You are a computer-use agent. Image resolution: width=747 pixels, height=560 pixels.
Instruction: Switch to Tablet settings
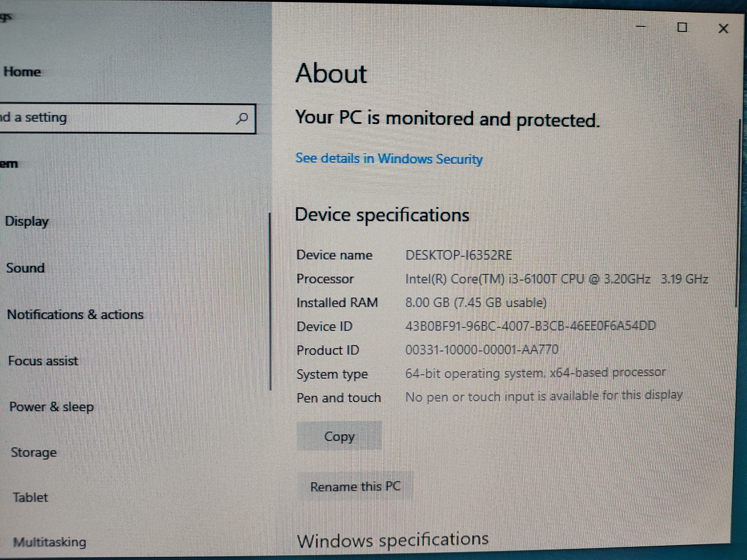pos(30,497)
